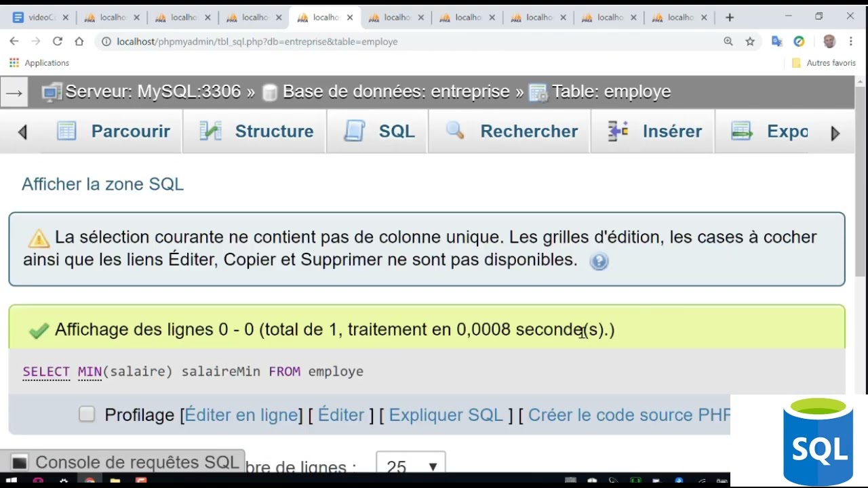Open the Autres favoris bookmarks folder
This screenshot has height=488, width=868.
point(824,62)
